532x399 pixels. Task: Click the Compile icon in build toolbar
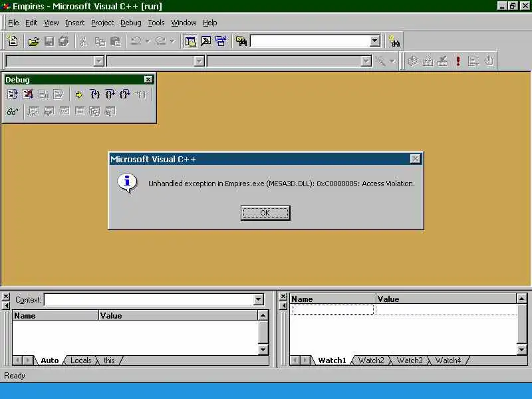click(x=413, y=61)
